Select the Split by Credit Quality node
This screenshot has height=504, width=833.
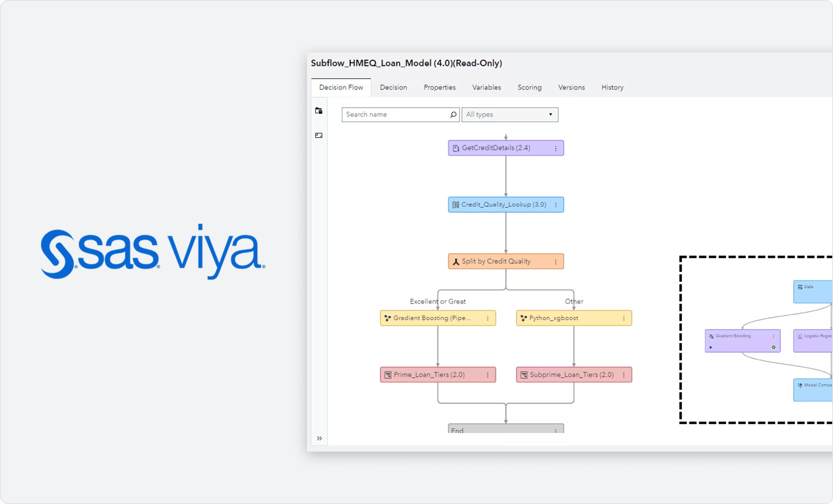506,261
